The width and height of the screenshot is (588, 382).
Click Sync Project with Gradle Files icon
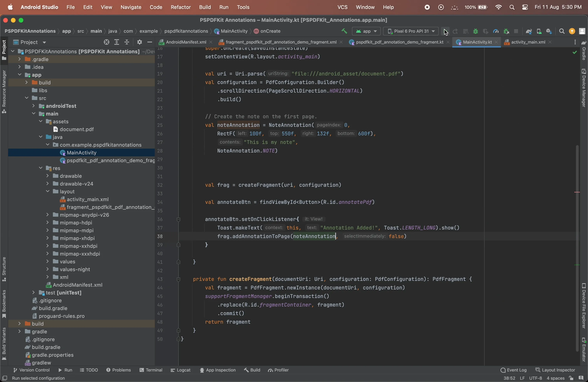coord(529,31)
